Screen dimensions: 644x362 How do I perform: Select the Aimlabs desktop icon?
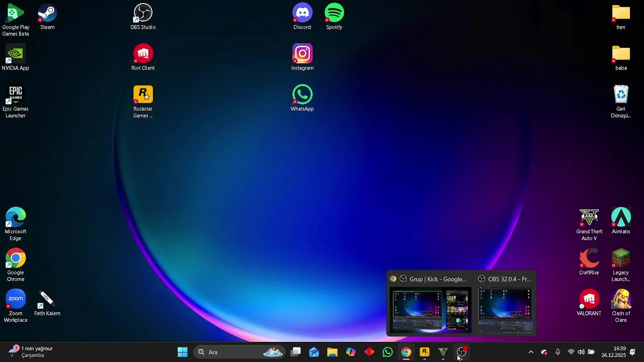[x=621, y=221]
